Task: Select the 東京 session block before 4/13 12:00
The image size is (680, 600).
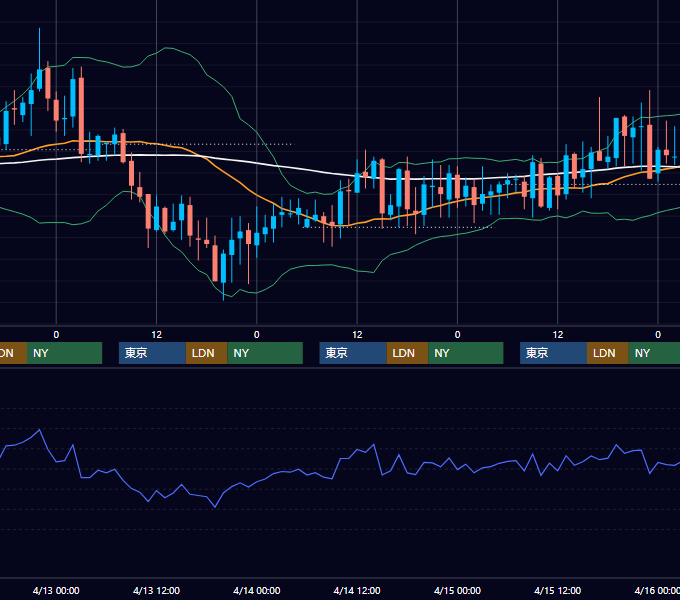Action: coord(152,353)
